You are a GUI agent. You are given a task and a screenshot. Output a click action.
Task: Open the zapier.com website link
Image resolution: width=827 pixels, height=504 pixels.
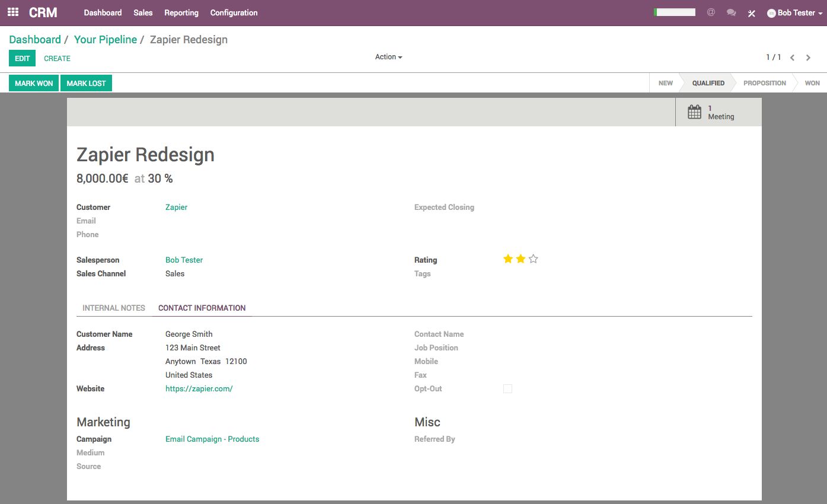tap(199, 389)
